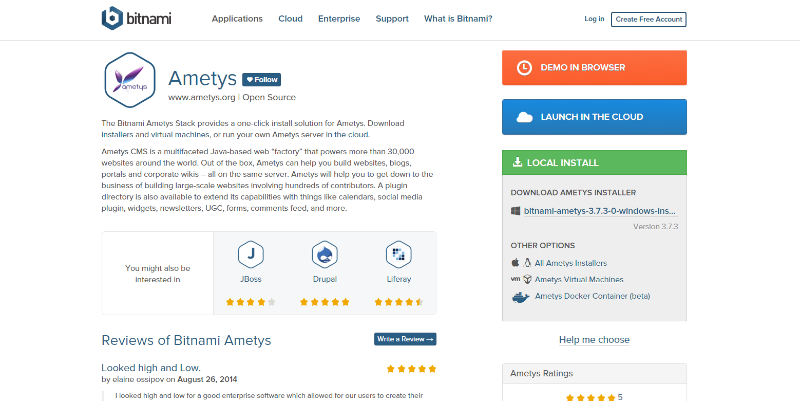Click the Log in link
The height and width of the screenshot is (401, 800).
click(x=594, y=19)
